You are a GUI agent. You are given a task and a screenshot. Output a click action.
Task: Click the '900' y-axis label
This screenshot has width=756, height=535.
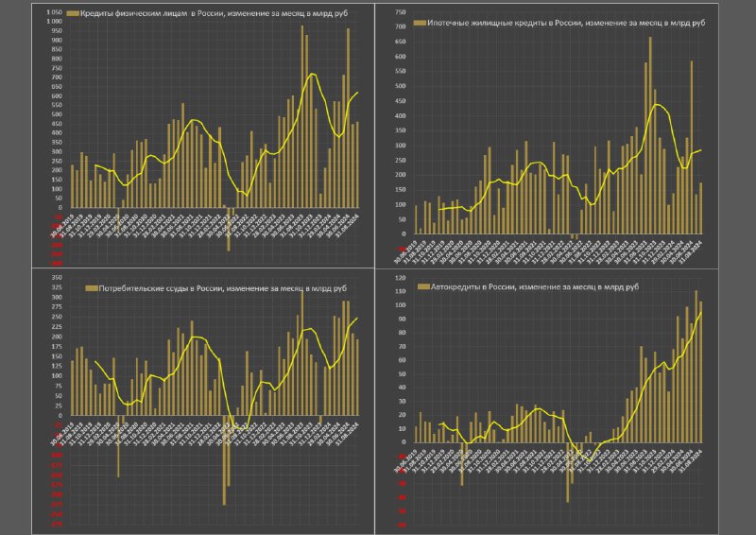57,40
